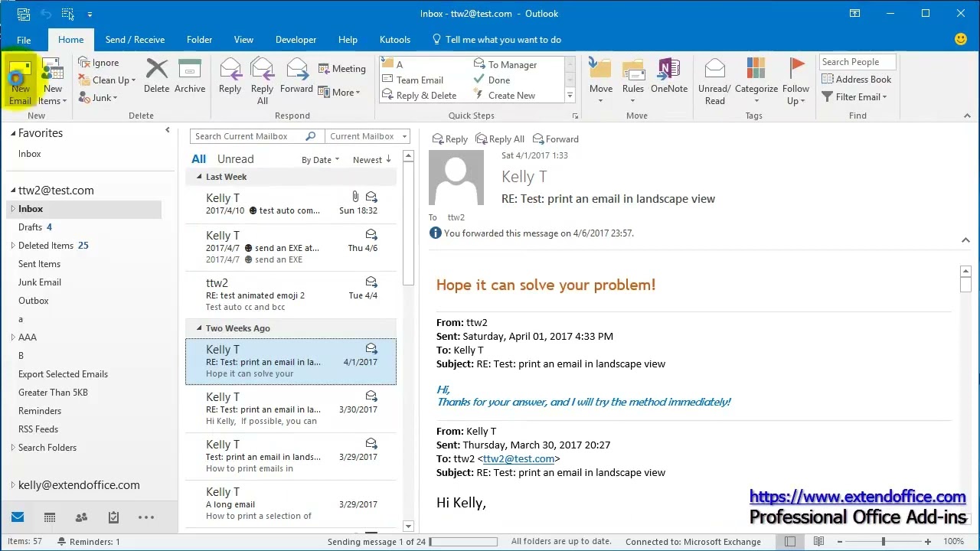Viewport: 980px width, 551px height.
Task: Switch to Tasks view in navigation bar
Action: point(113,517)
